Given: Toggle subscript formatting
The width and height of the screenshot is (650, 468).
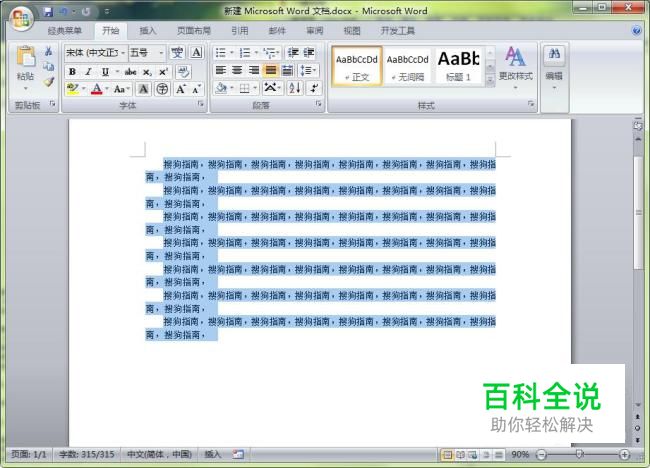Looking at the screenshot, I should click(147, 72).
